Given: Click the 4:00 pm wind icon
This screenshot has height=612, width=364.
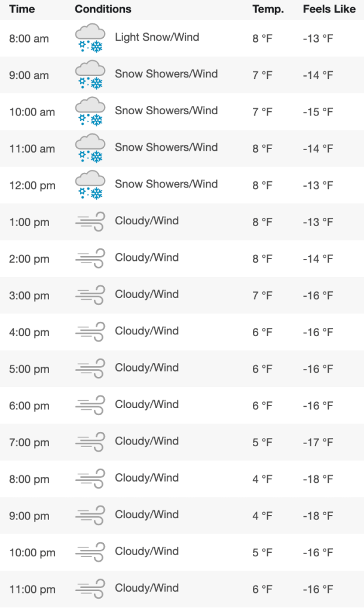Looking at the screenshot, I should 90,332.
